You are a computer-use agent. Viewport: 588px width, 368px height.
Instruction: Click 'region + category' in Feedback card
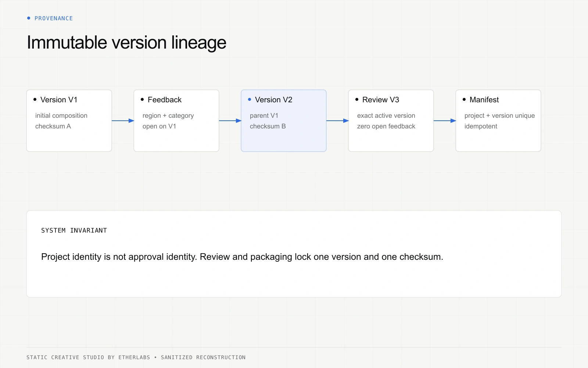168,116
